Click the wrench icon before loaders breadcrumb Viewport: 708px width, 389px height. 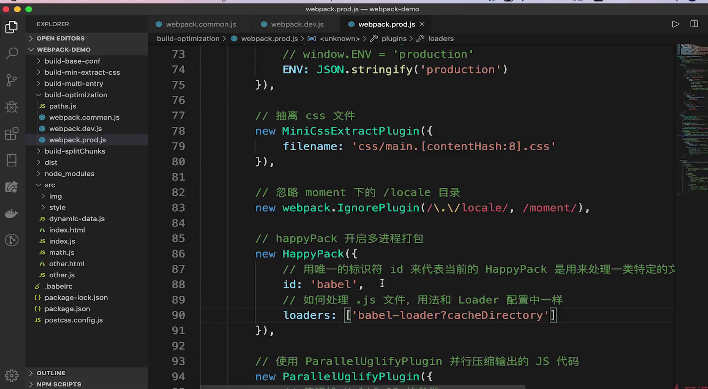click(x=420, y=39)
